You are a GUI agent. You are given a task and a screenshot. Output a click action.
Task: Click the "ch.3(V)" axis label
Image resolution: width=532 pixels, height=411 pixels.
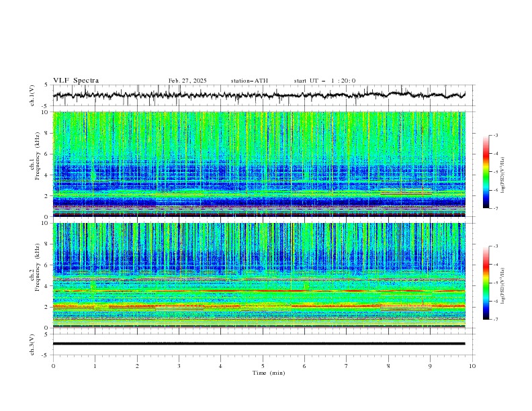coord(32,345)
